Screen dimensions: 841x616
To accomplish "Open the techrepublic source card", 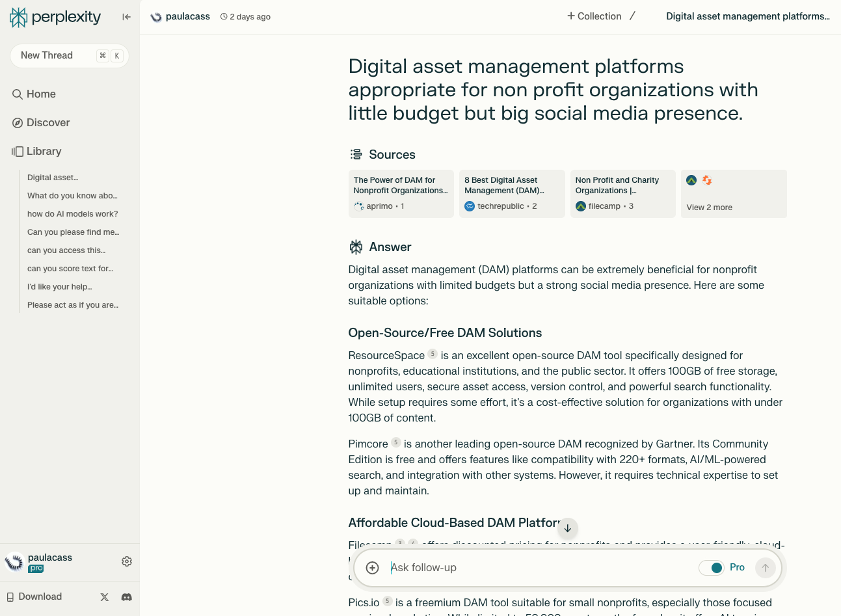I will coord(512,194).
